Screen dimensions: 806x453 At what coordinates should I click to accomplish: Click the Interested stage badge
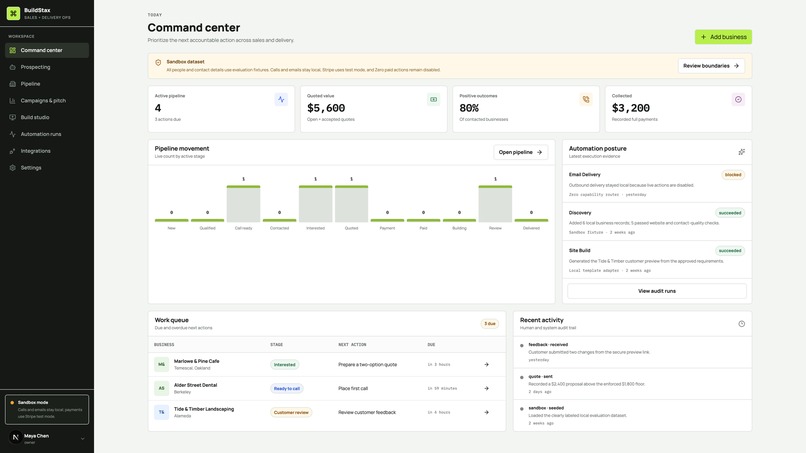[285, 365]
